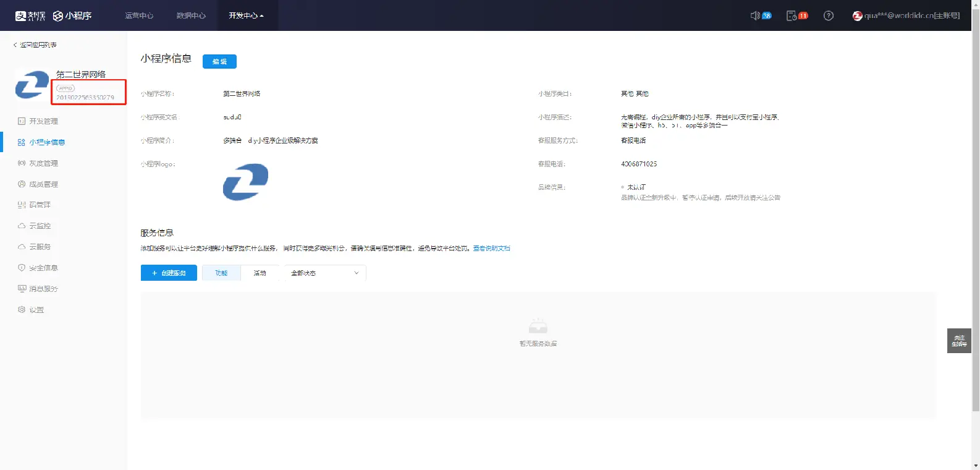Open 设置 gear item in sidebar

pyautogui.click(x=36, y=310)
